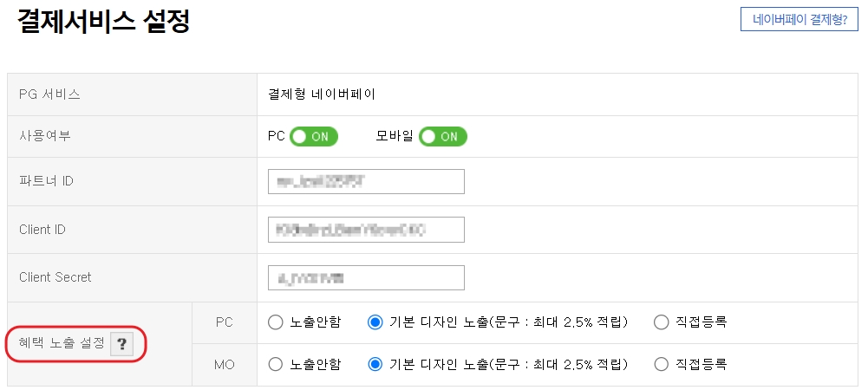
Task: Choose 직접등록 radio in the MO row
Action: [662, 365]
